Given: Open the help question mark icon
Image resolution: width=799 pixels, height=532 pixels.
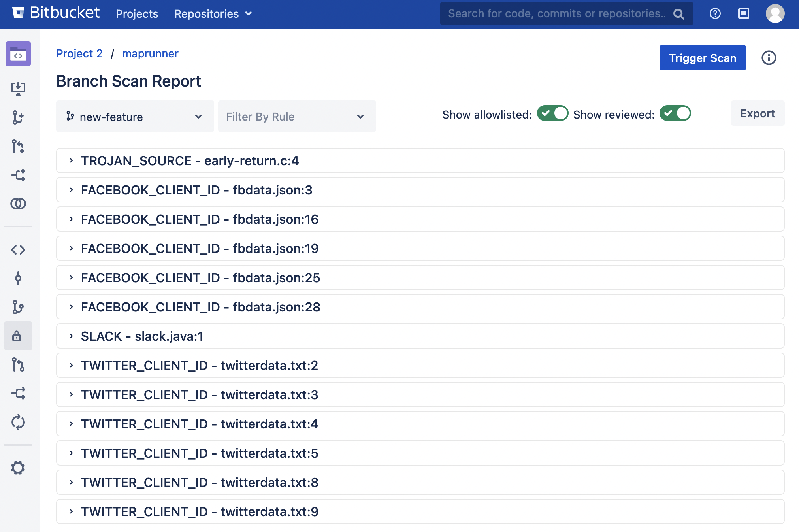Looking at the screenshot, I should (x=715, y=14).
